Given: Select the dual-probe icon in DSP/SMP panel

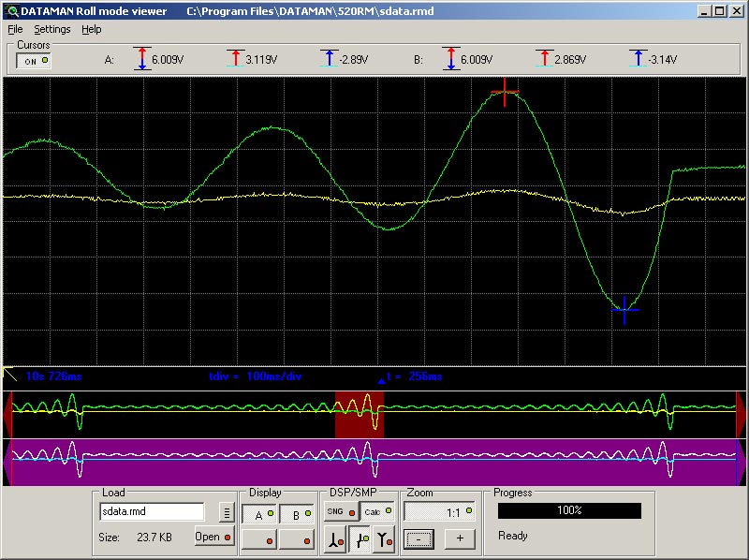Looking at the screenshot, I should coord(361,538).
